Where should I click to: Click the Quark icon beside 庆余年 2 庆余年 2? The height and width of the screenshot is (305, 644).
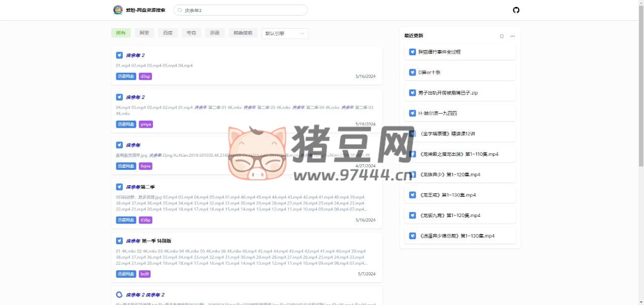pyautogui.click(x=119, y=295)
